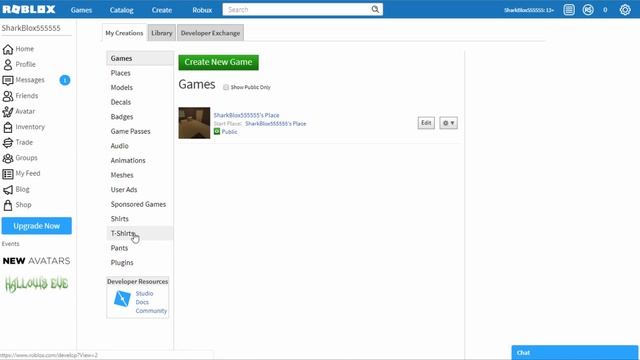
Task: Select Models in creations list
Action: coord(140,87)
